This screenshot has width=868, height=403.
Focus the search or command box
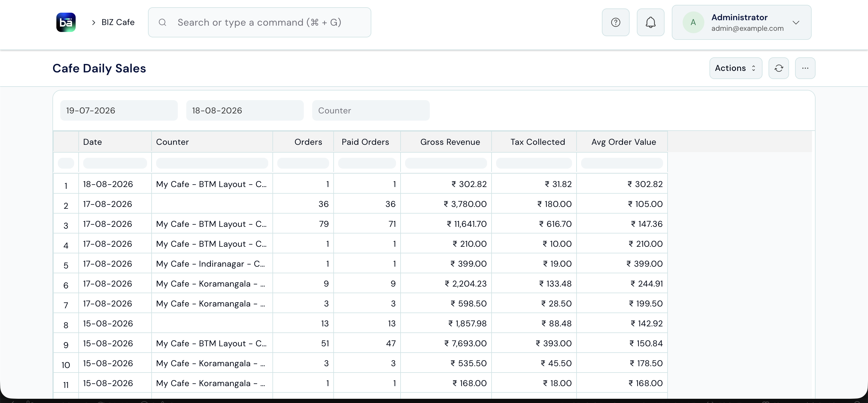(x=259, y=22)
